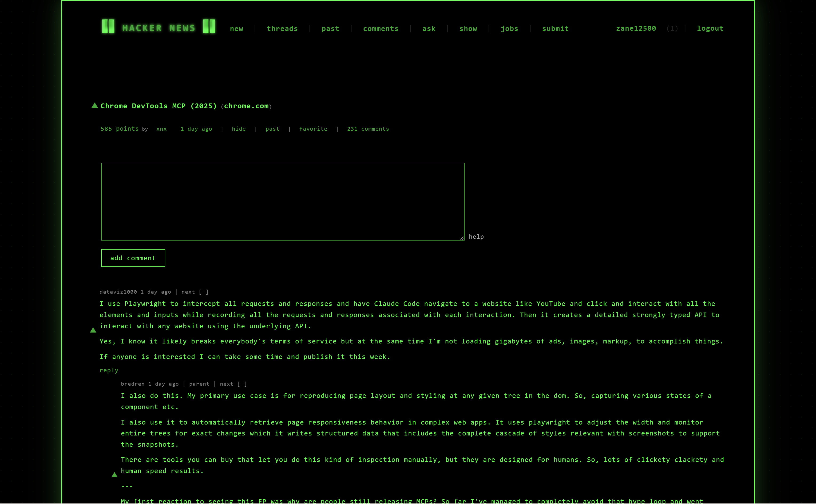Favorite the Chrome DevTools story

coord(313,129)
